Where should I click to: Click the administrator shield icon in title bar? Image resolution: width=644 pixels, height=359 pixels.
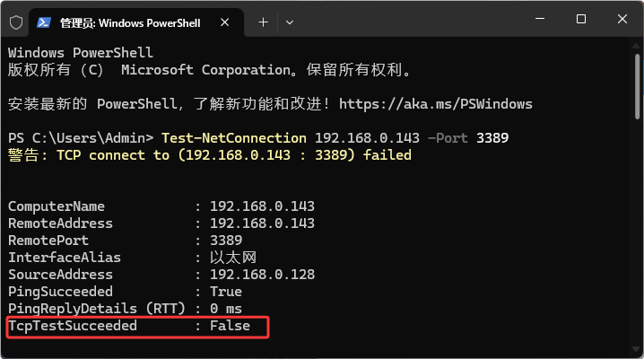coord(14,21)
